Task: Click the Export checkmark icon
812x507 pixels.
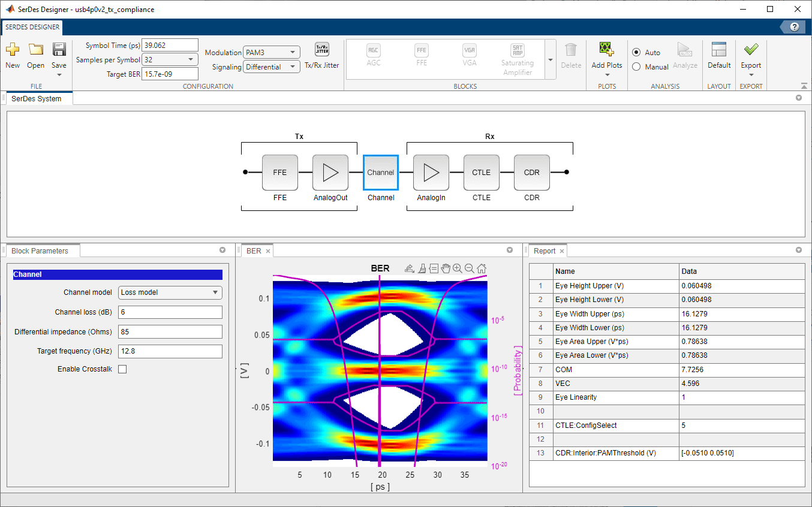Action: click(x=751, y=50)
